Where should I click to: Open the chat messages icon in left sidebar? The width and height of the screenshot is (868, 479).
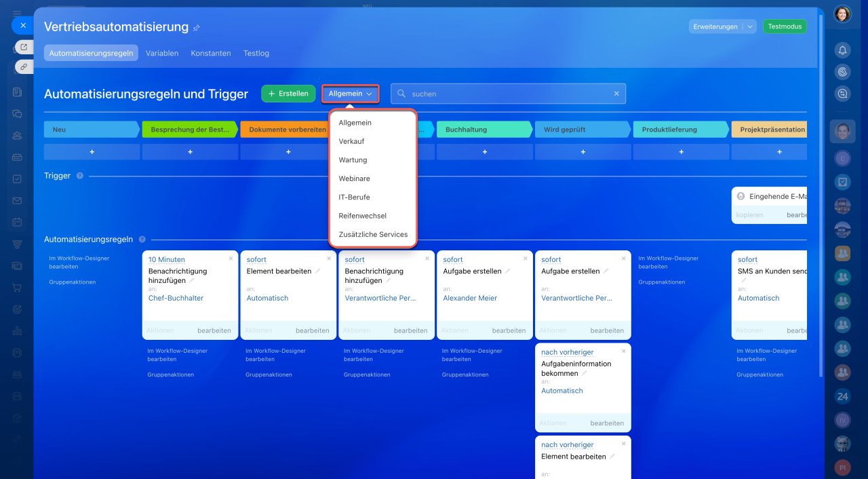pos(17,114)
